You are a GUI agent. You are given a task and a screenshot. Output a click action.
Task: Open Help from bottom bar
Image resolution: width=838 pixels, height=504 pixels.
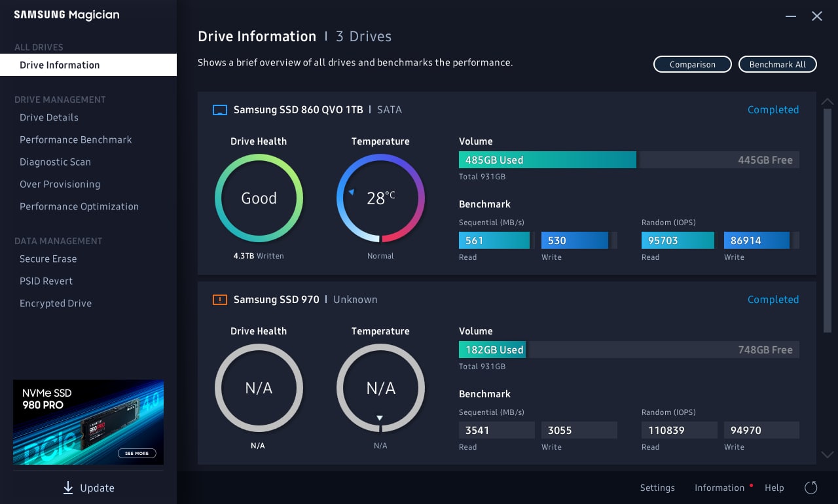click(774, 488)
